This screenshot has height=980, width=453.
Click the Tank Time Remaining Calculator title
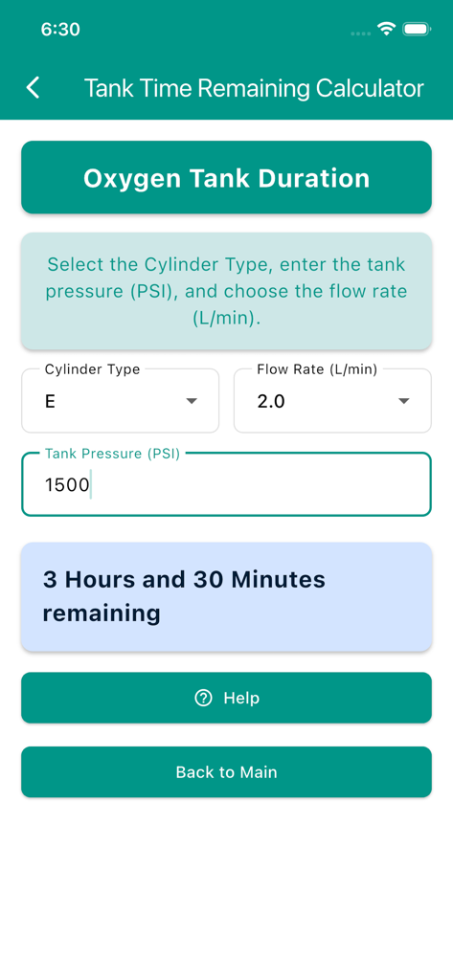click(254, 88)
